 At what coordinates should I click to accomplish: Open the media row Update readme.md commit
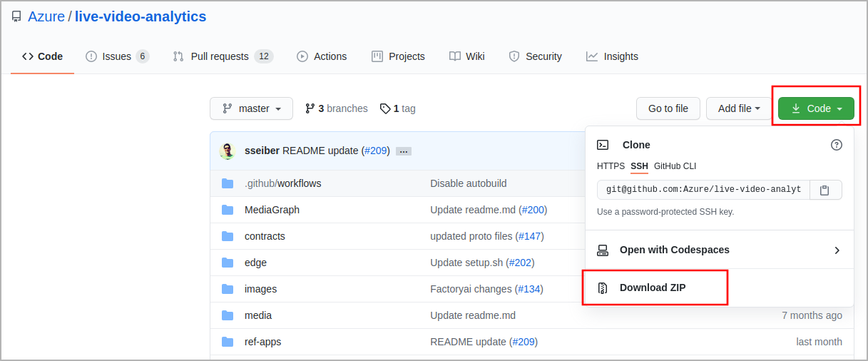point(473,315)
